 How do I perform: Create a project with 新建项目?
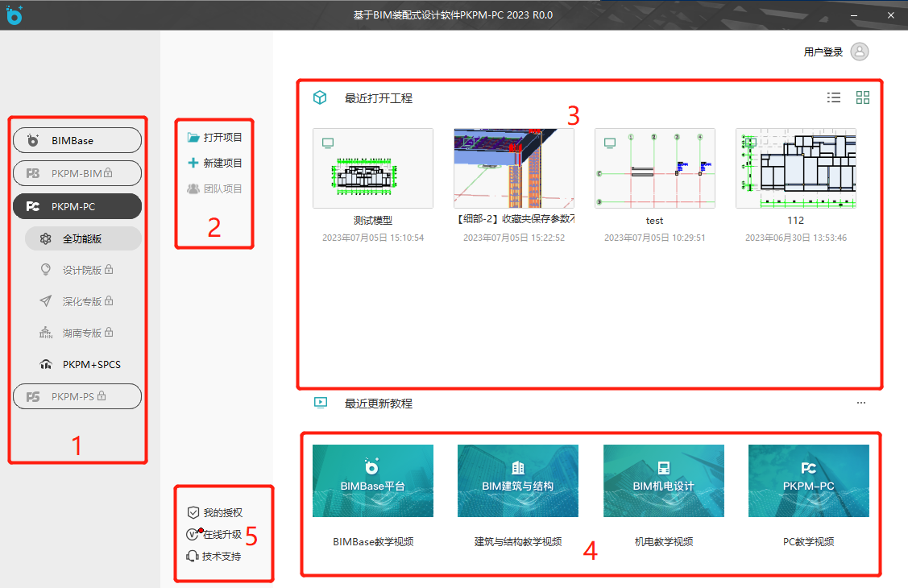(215, 164)
